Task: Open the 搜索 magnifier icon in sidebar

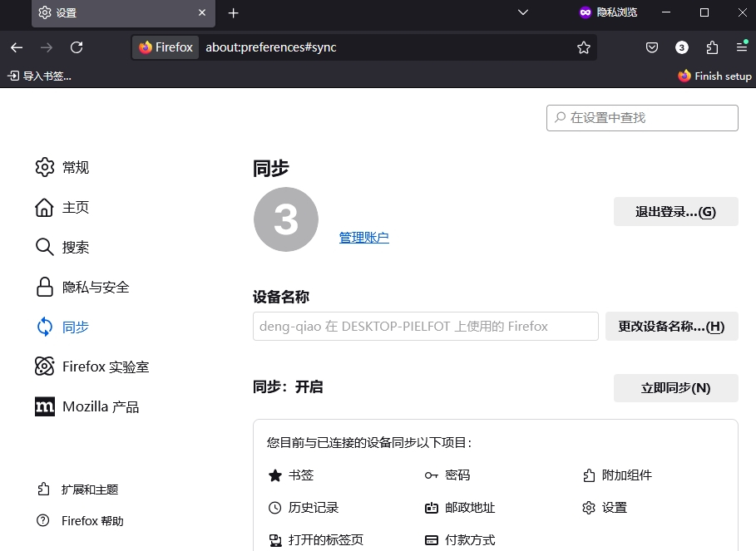Action: point(44,247)
